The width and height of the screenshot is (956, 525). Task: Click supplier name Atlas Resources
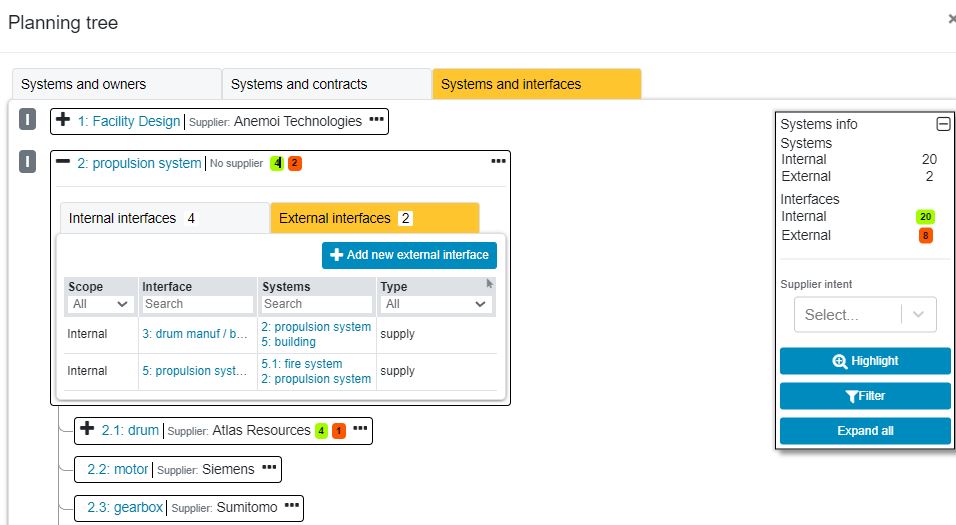click(x=262, y=430)
